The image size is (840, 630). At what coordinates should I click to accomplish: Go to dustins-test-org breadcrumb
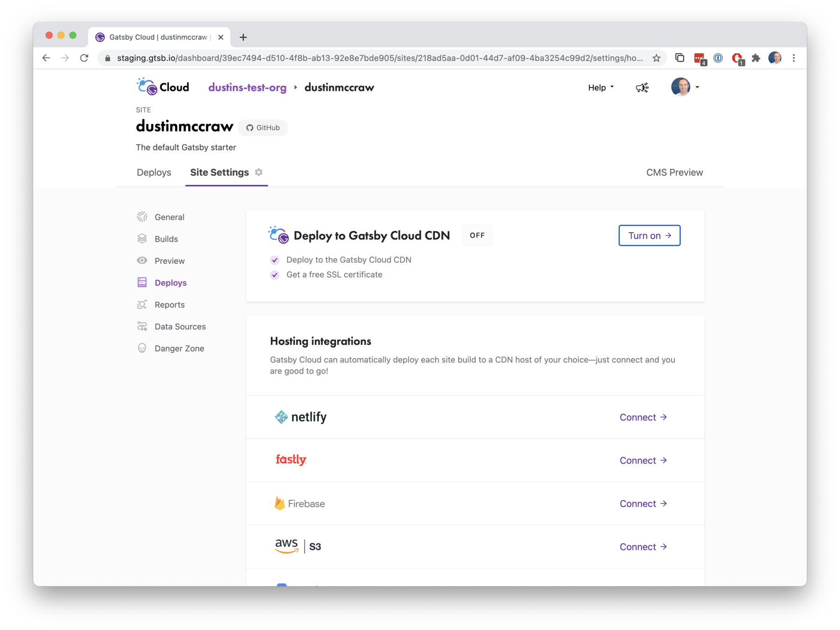coord(247,87)
